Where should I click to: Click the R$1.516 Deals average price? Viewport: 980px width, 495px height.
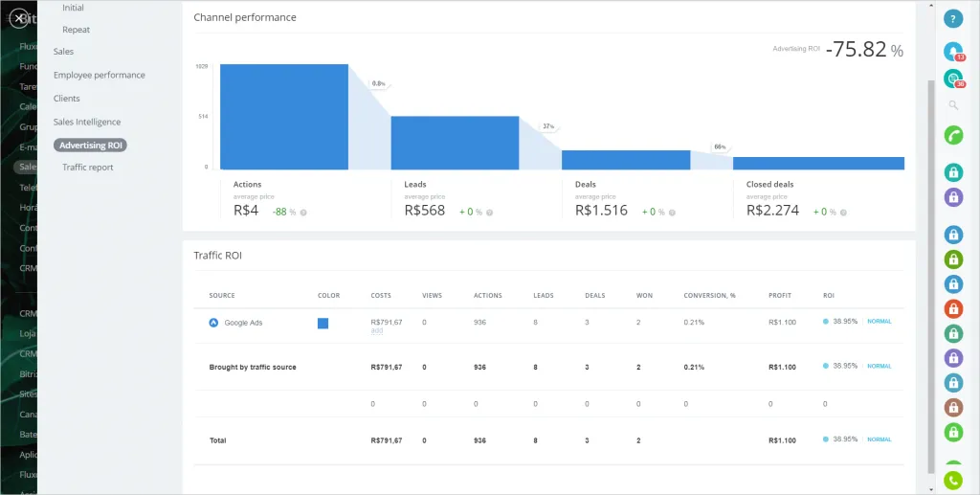point(601,211)
